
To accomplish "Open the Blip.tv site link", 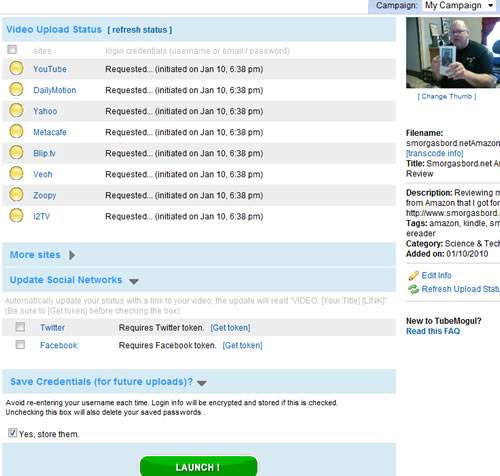I will point(44,153).
